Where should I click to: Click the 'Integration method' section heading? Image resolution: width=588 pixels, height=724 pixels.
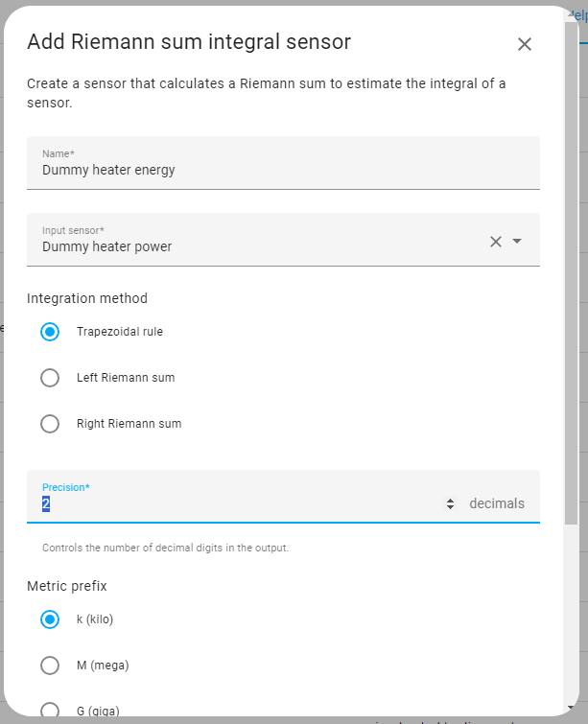87,298
